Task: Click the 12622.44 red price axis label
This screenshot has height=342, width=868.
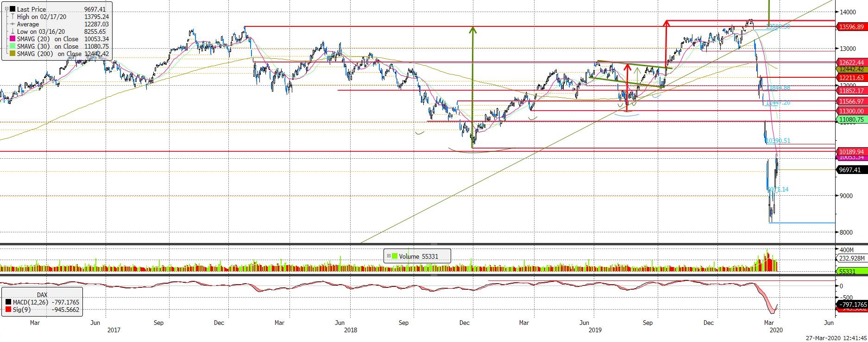Action: (x=852, y=62)
